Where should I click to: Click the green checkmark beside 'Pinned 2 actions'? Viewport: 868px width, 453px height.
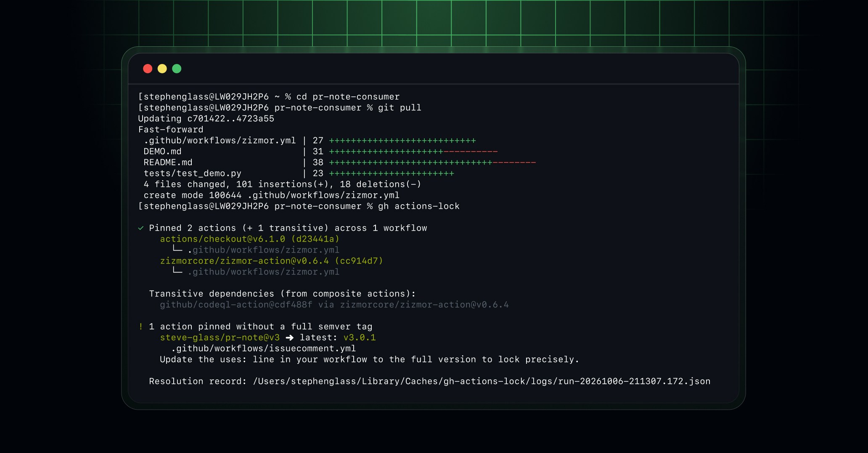click(141, 228)
